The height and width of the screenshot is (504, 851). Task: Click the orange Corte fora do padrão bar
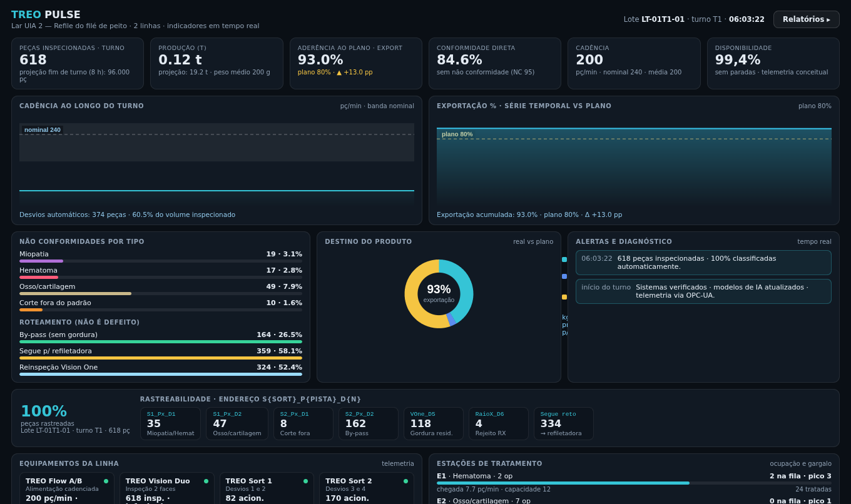tap(31, 310)
